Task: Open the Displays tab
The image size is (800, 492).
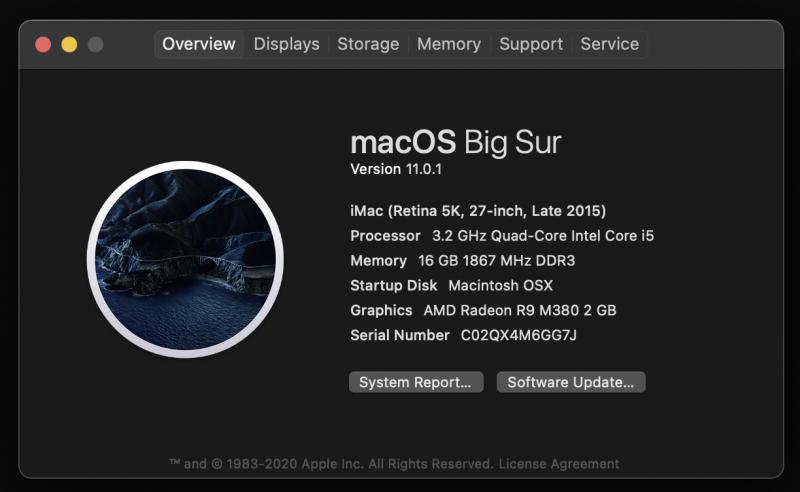Action: [286, 44]
